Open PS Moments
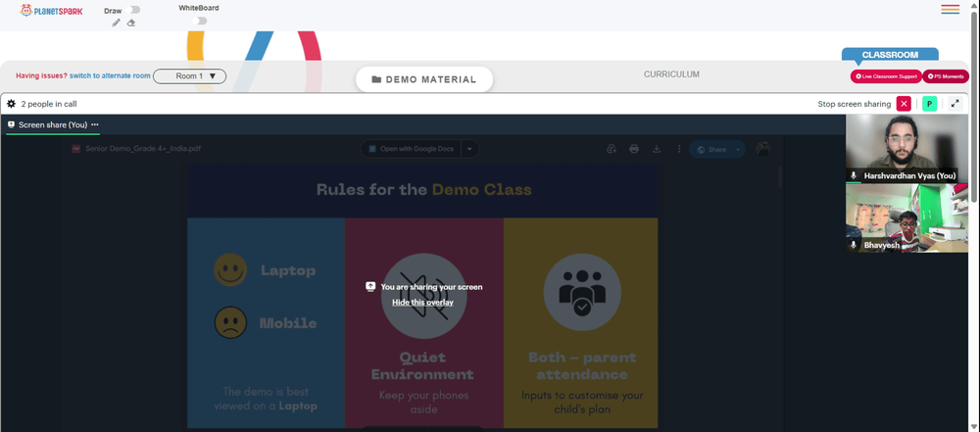 coord(946,76)
